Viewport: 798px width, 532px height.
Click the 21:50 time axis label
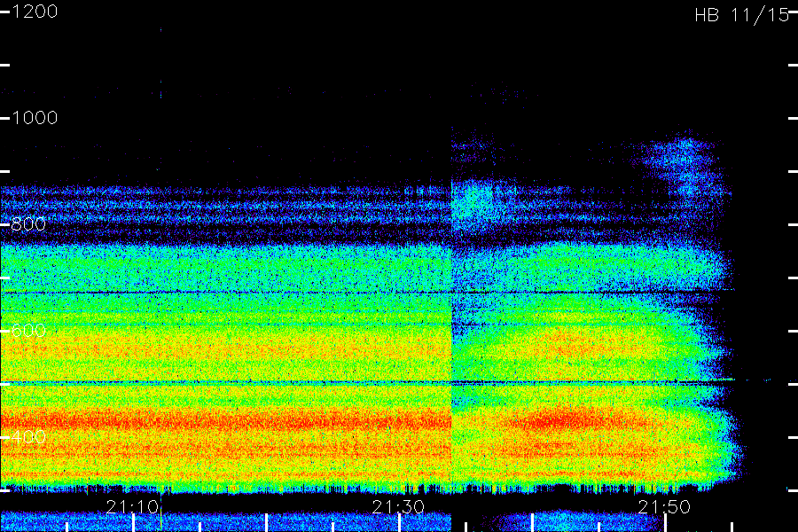664,506
